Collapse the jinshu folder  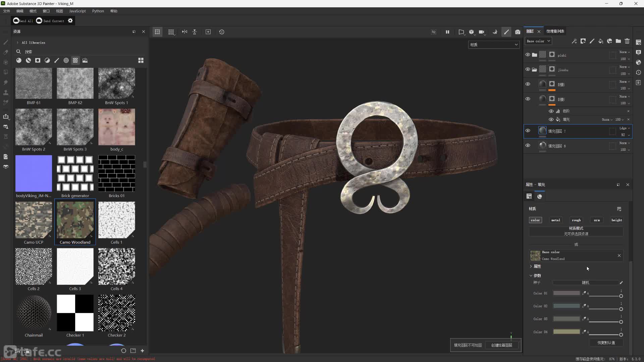click(x=534, y=70)
